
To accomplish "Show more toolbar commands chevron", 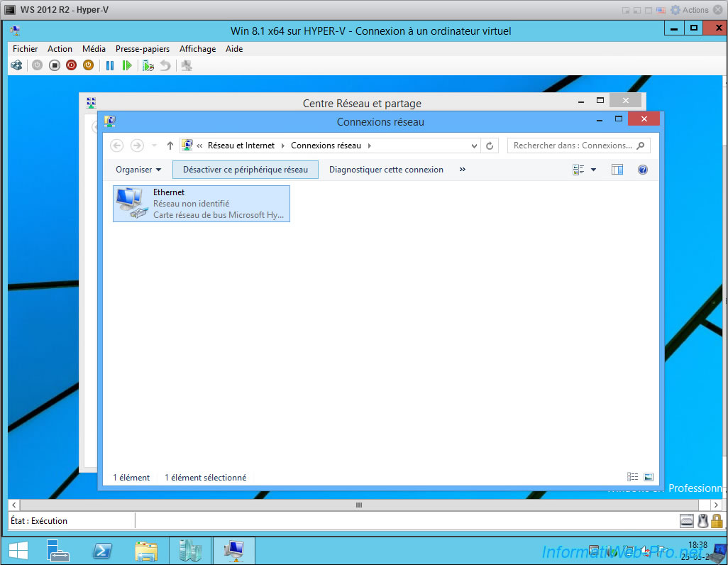I will point(463,170).
